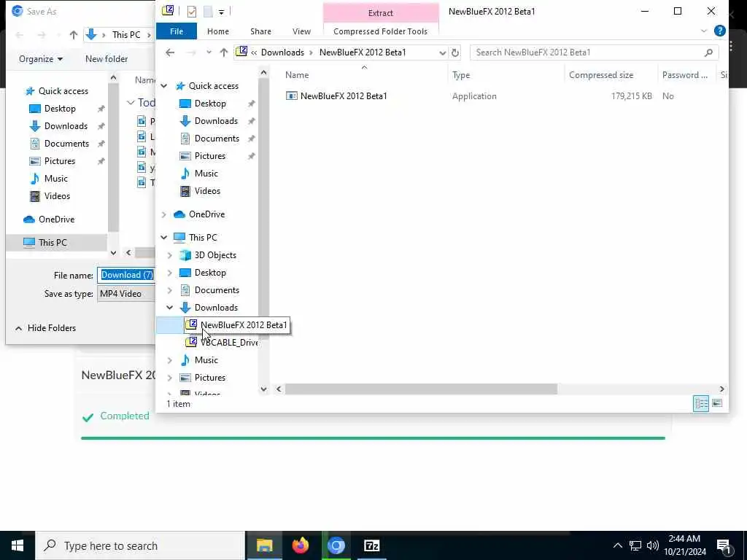747x560 pixels.
Task: Select Desktop under Quick access in Explorer
Action: pos(210,104)
